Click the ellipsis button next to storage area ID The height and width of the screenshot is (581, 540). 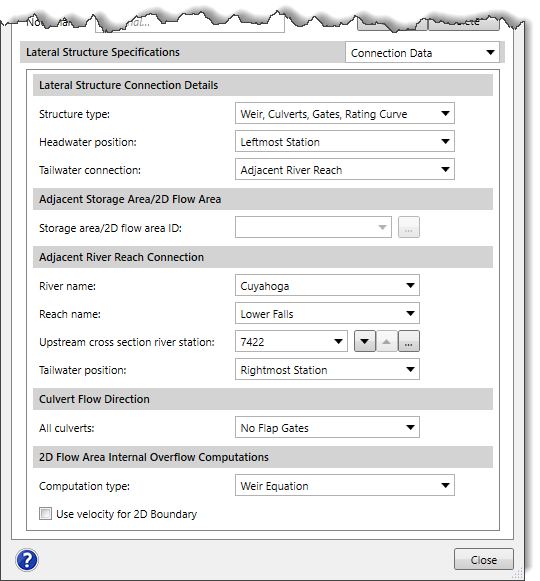[x=409, y=227]
